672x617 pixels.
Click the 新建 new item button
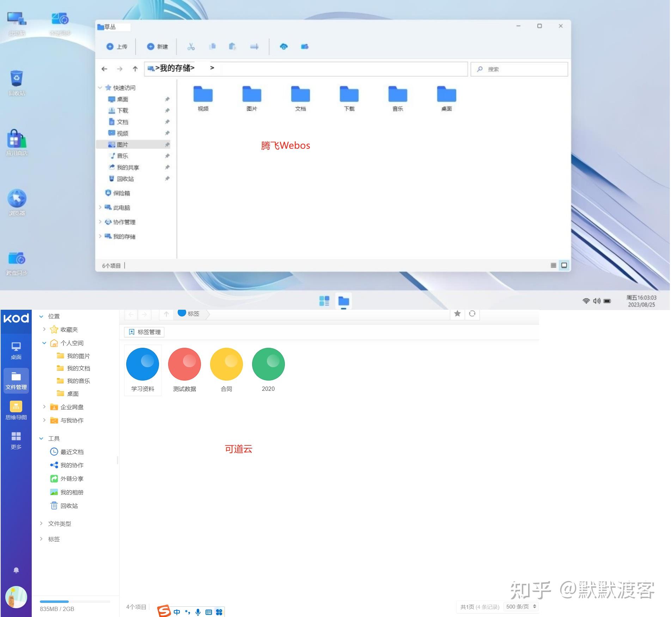point(157,47)
